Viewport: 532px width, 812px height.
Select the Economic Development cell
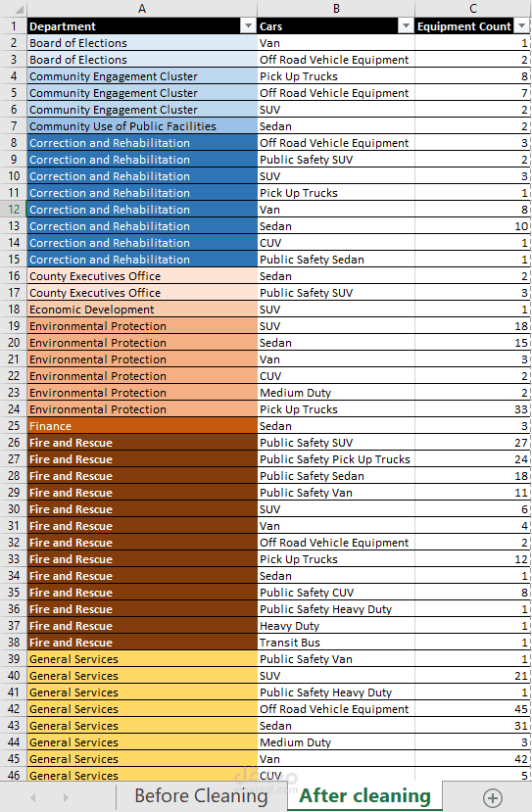click(142, 310)
